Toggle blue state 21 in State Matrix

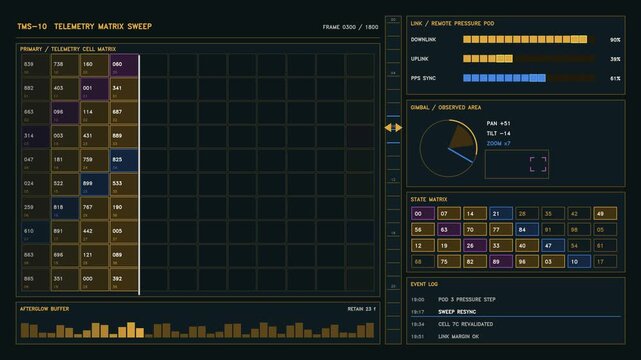tap(501, 213)
